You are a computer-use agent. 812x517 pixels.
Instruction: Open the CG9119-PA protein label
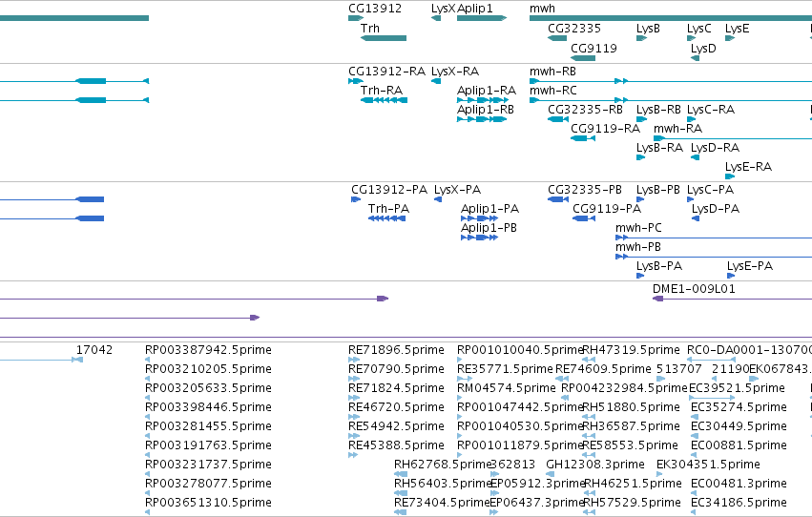click(x=607, y=209)
